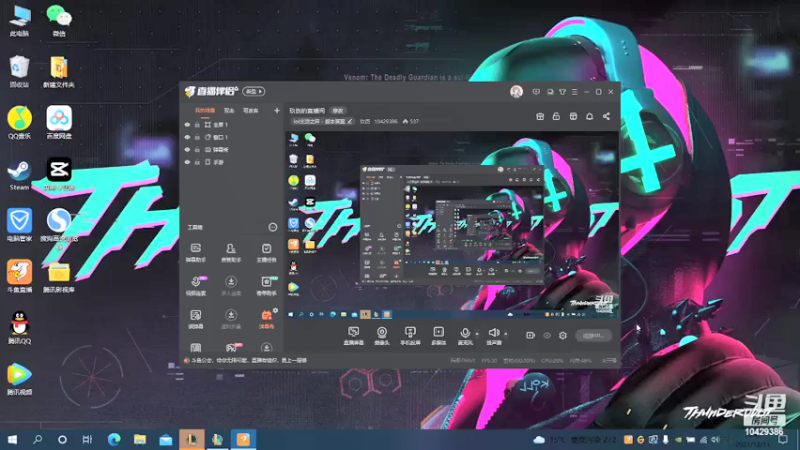Open QQ音乐 desktop shortcut
Image resolution: width=800 pixels, height=450 pixels.
(19, 122)
